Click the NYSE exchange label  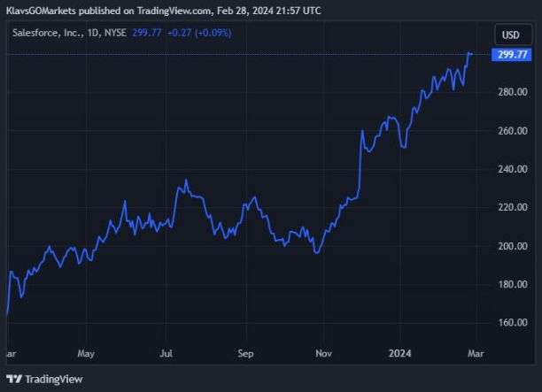point(113,35)
